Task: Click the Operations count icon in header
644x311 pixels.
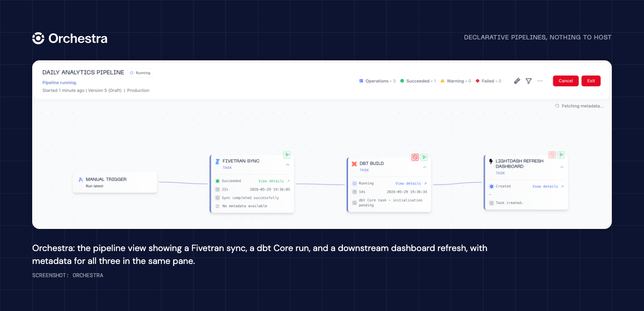Action: click(361, 81)
